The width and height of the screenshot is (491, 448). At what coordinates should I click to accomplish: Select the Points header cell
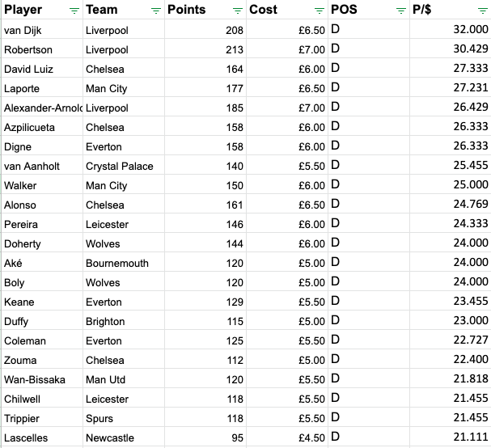point(205,10)
